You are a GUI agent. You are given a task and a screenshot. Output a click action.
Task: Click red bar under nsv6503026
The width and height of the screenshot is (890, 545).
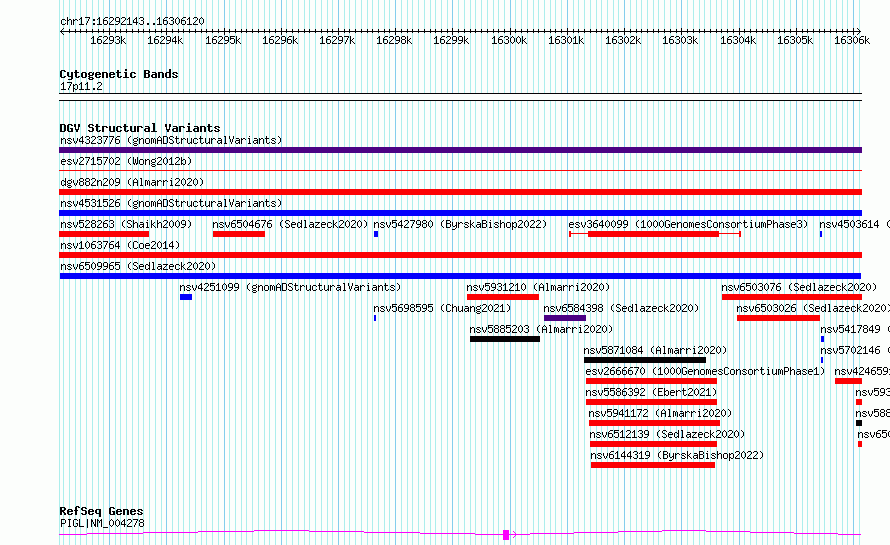(x=778, y=318)
